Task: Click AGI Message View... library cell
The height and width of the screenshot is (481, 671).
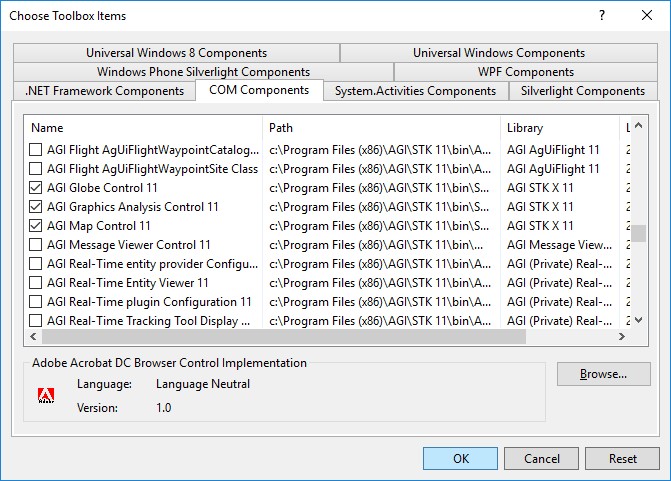Action: coord(559,245)
